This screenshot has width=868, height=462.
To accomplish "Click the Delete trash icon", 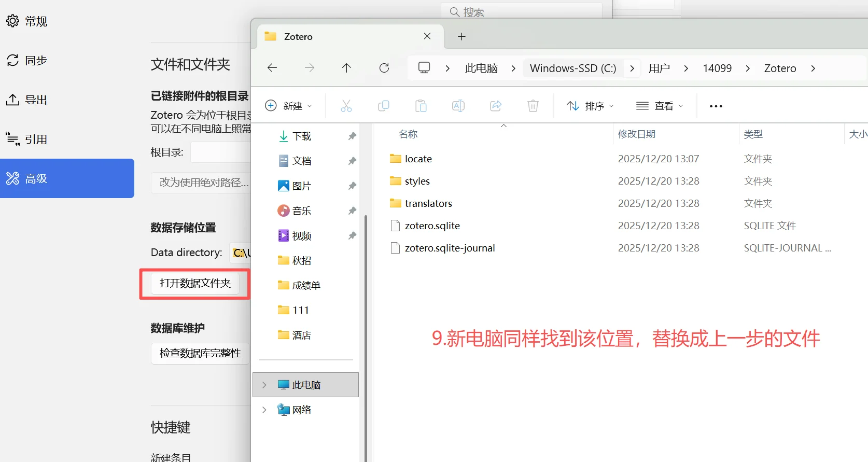I will point(533,106).
